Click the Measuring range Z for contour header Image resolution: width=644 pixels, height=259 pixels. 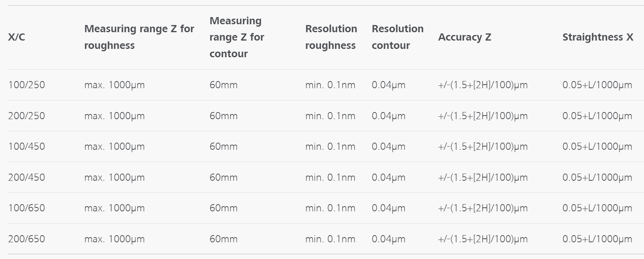tap(237, 37)
